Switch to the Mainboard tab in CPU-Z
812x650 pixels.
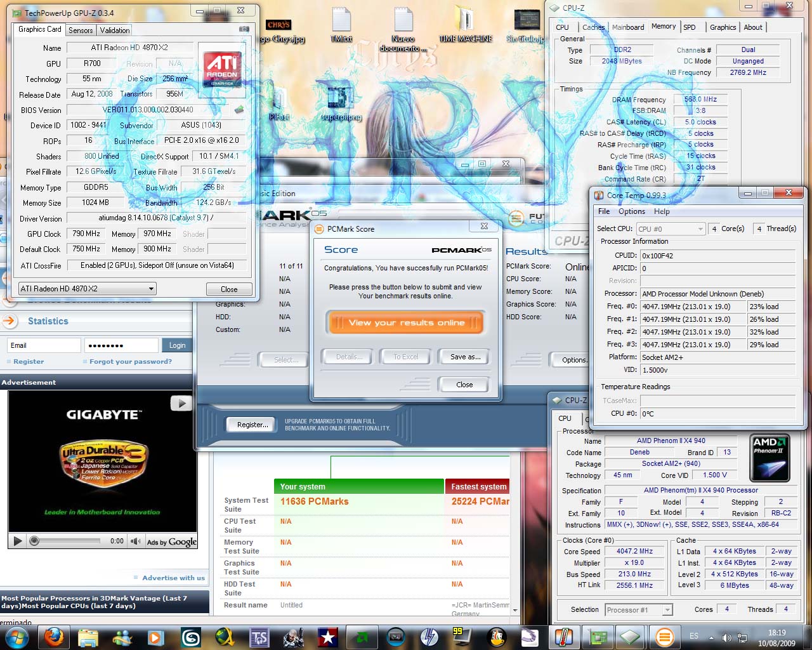(628, 27)
